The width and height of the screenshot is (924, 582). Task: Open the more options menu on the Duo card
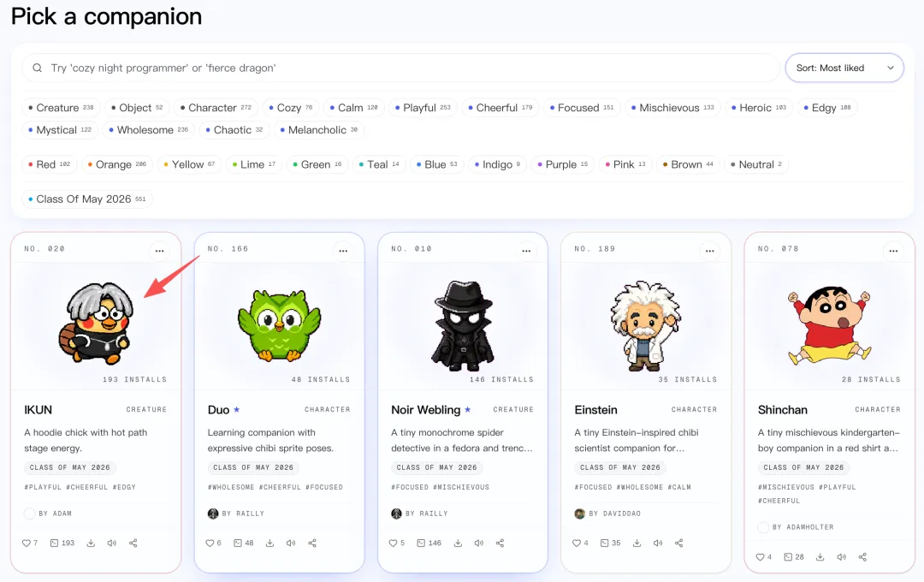click(343, 251)
